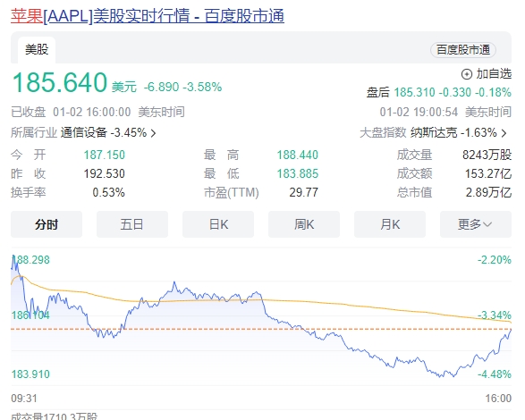Click the plus icon beside 加自选

pyautogui.click(x=466, y=74)
